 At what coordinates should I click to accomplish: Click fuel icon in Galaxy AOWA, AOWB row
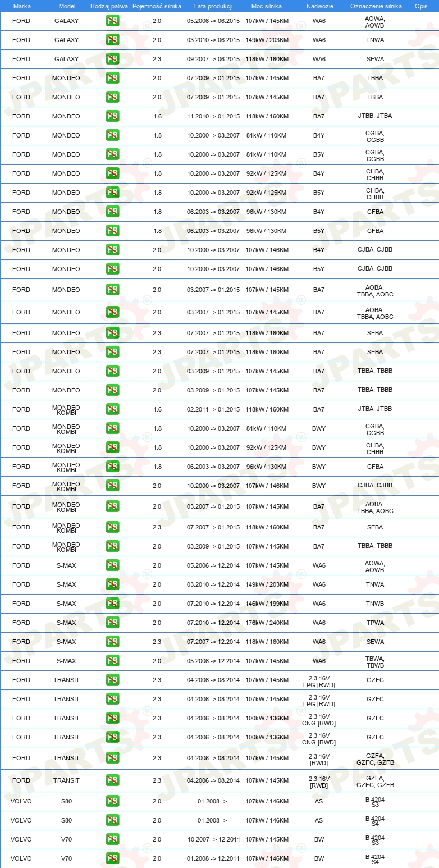coord(113,21)
